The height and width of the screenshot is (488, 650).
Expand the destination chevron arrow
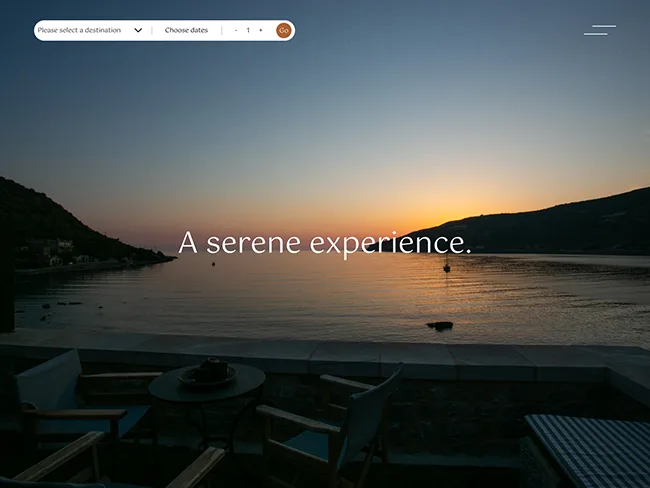[138, 31]
